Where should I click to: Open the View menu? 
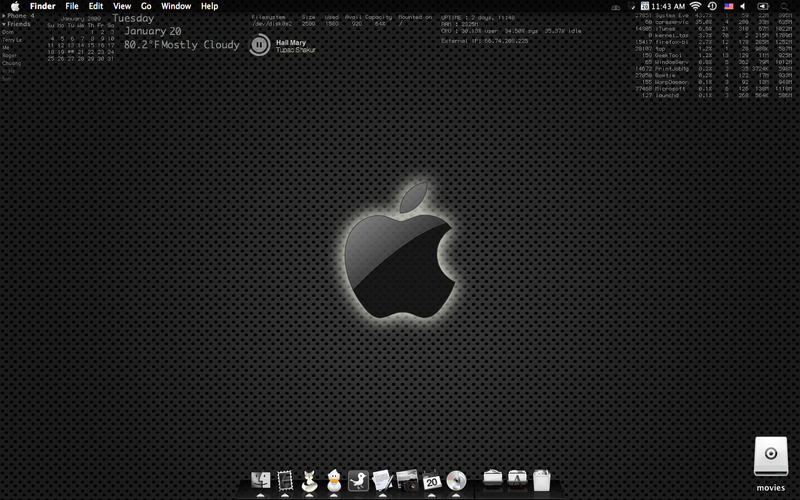pyautogui.click(x=122, y=6)
